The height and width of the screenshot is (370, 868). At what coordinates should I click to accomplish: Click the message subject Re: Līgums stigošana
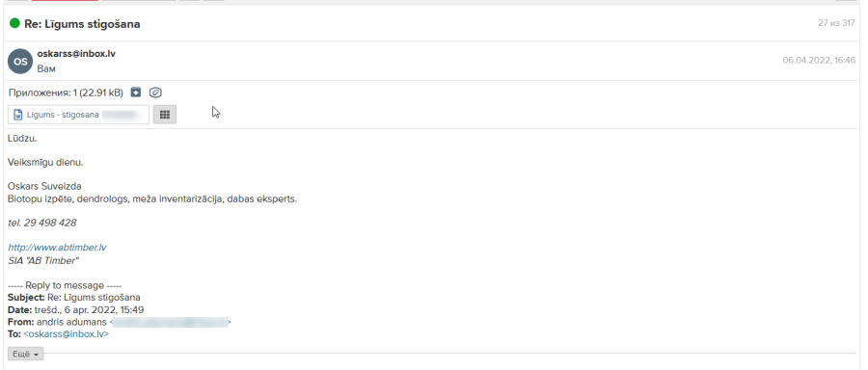coord(82,24)
